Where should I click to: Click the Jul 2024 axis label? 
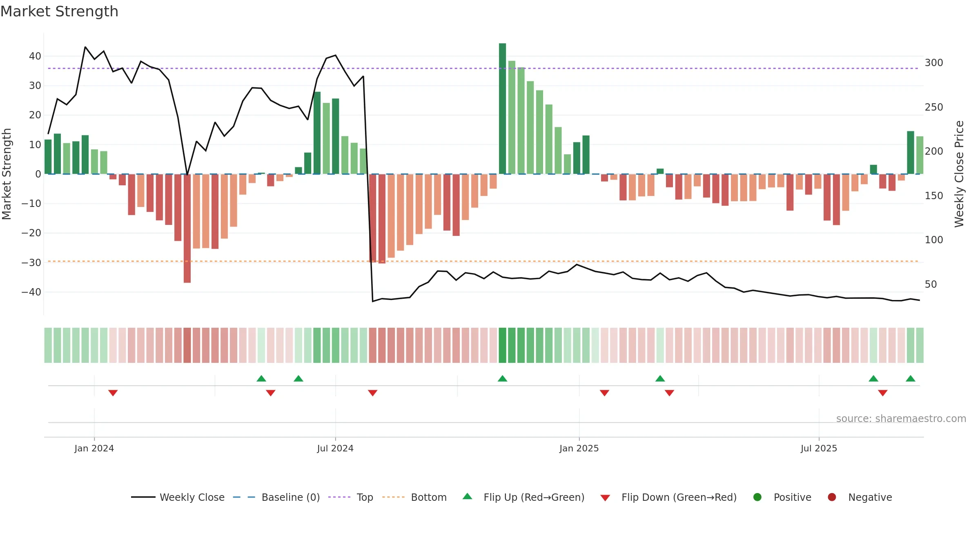(x=335, y=448)
